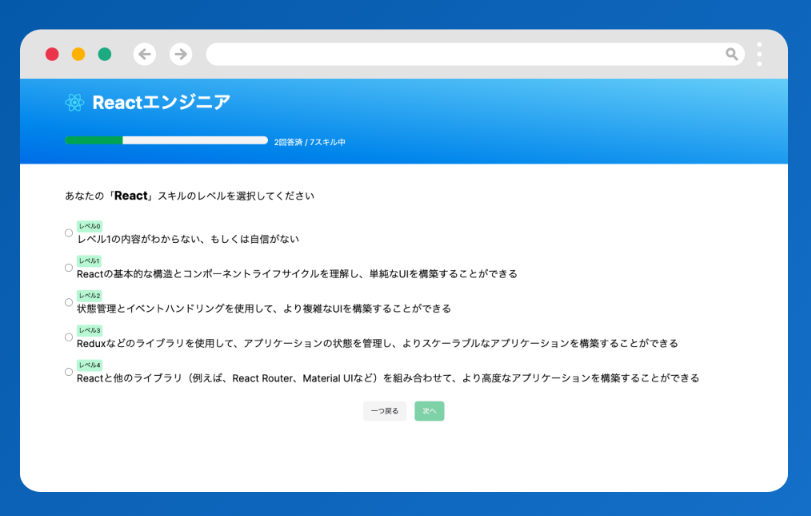Select the レベル0 radio button

click(69, 233)
